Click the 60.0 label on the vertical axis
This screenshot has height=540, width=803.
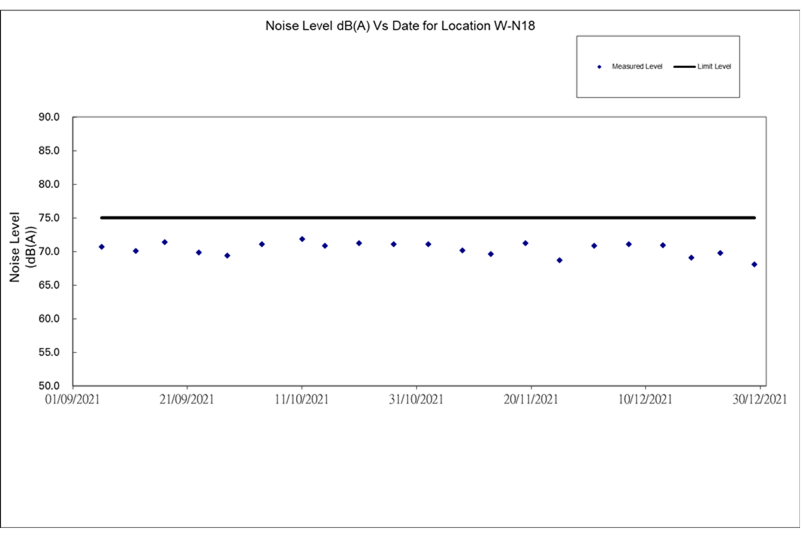50,319
